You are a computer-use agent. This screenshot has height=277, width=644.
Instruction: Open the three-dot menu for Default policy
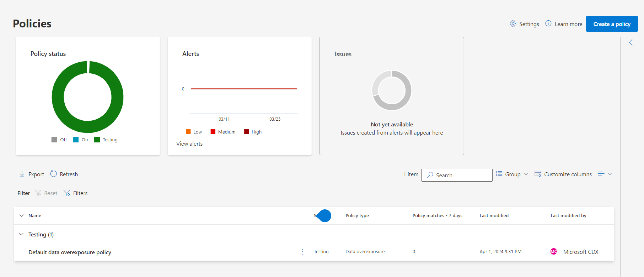tap(302, 252)
